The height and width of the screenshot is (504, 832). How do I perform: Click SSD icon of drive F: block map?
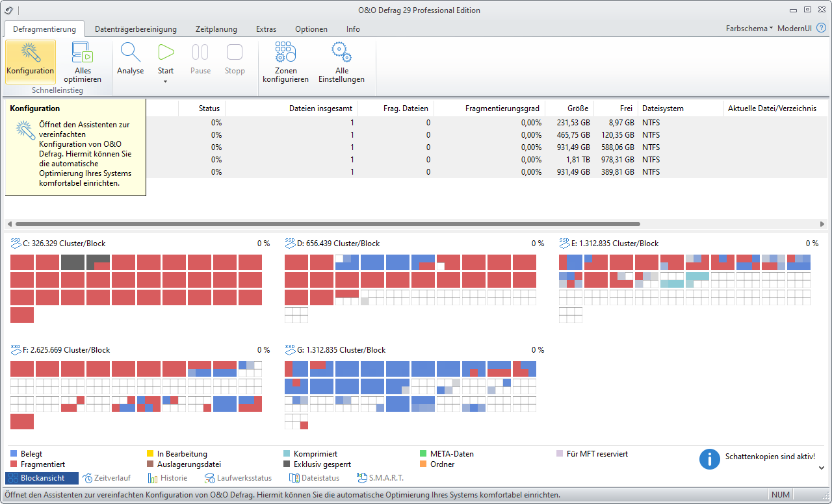(x=16, y=349)
